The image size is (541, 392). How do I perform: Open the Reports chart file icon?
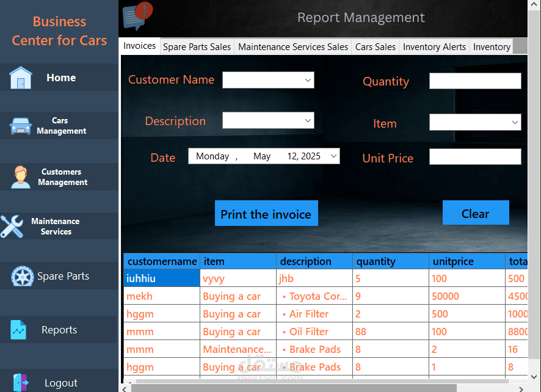[x=18, y=330]
